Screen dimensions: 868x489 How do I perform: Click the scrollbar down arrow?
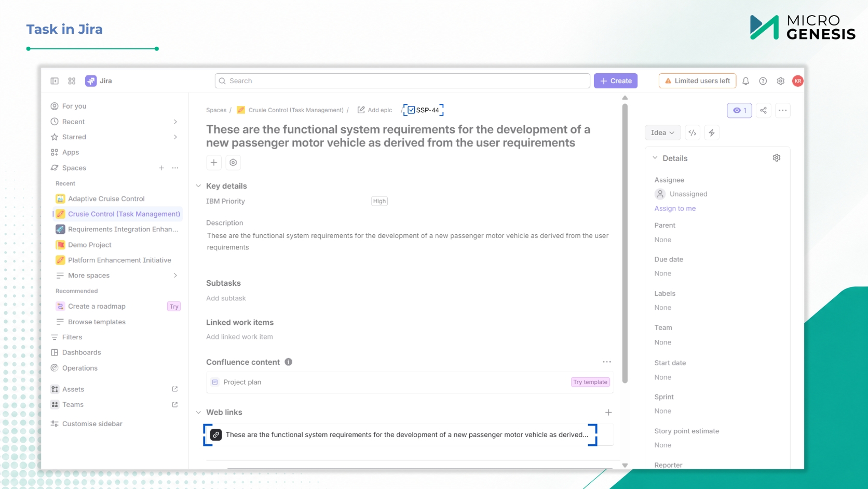625,466
